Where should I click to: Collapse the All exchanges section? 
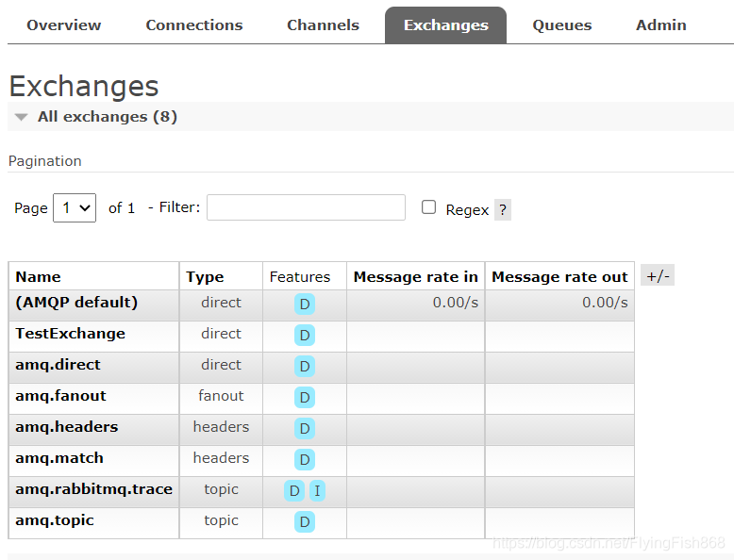108,117
